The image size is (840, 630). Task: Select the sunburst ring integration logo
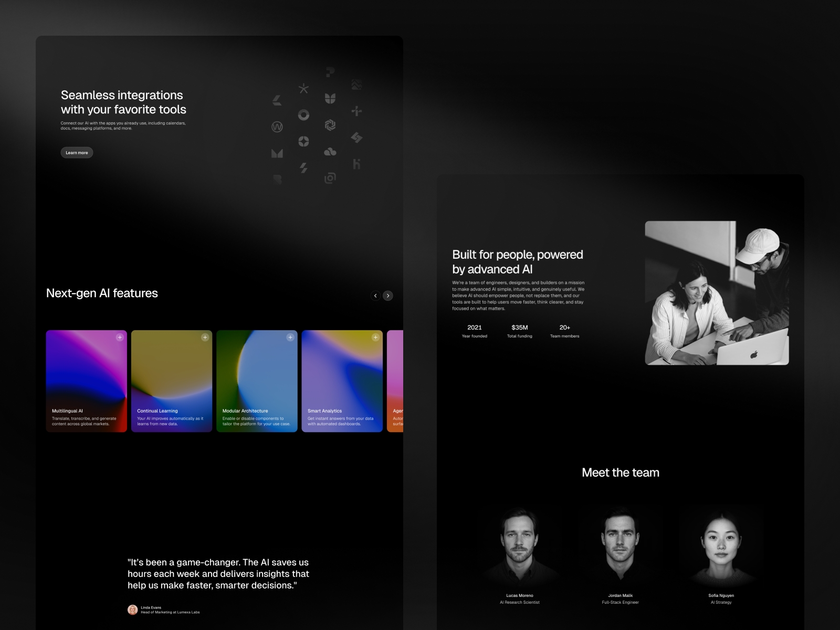coord(303,115)
